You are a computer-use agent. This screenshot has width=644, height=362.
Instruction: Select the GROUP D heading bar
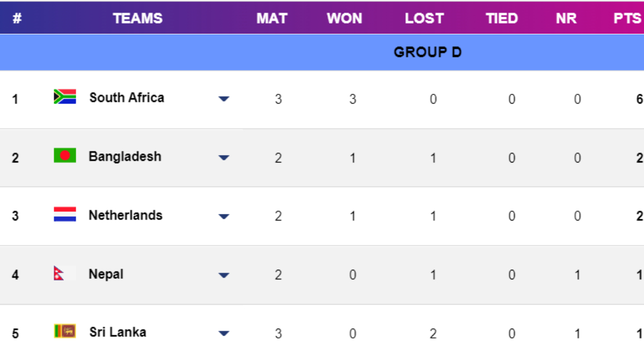[427, 52]
